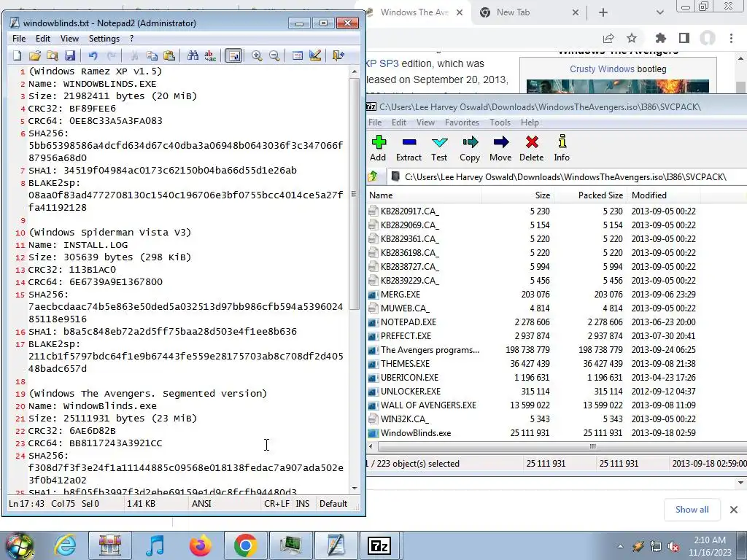Click the 7-Zip address path field

pos(567,177)
